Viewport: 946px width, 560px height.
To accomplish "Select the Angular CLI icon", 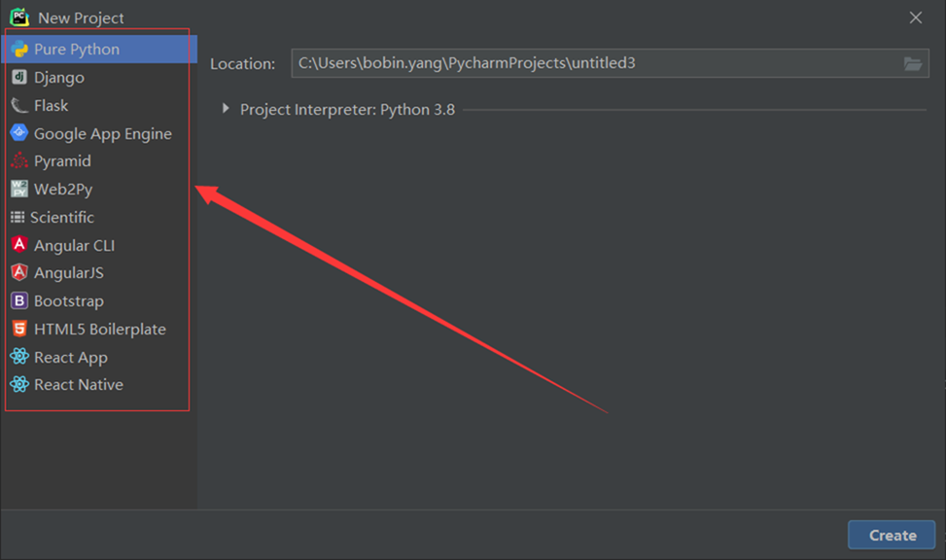I will (x=19, y=245).
